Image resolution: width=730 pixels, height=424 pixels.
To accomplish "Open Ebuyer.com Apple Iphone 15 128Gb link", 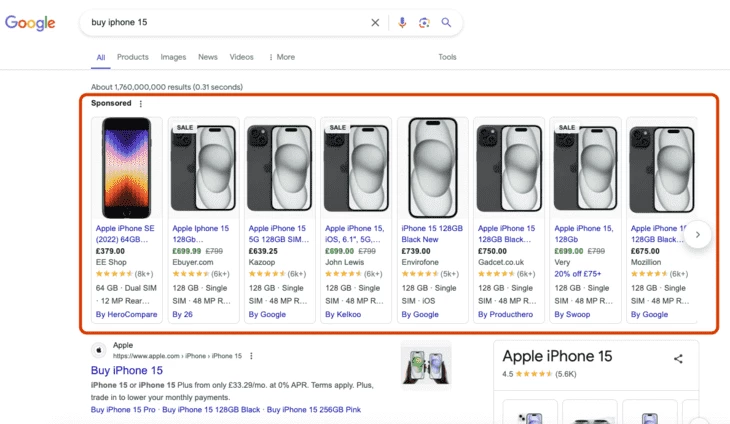I will 201,234.
